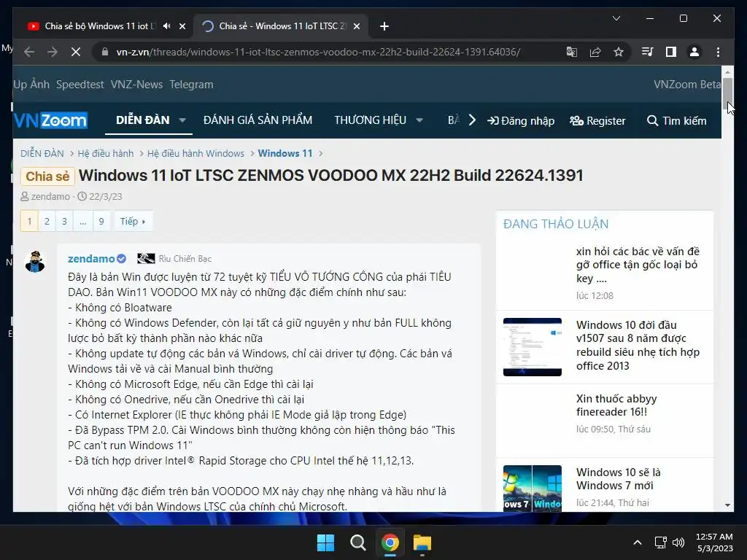View site information padlock
747x560 pixels.
(x=105, y=52)
